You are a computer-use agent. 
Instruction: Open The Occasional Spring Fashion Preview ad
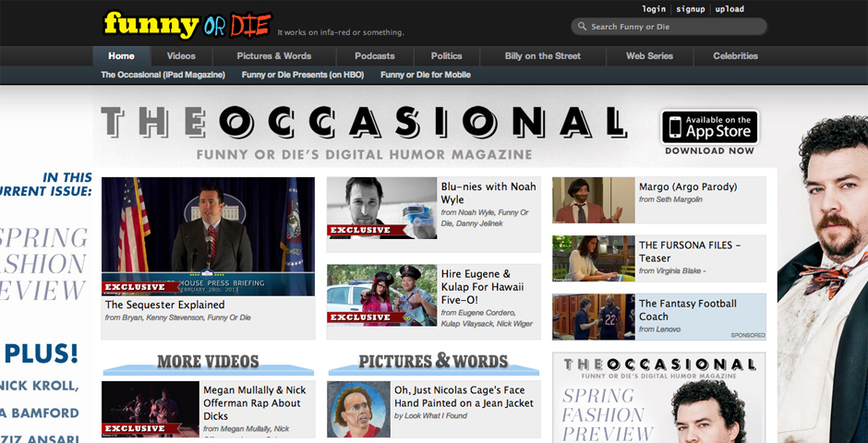(658, 397)
